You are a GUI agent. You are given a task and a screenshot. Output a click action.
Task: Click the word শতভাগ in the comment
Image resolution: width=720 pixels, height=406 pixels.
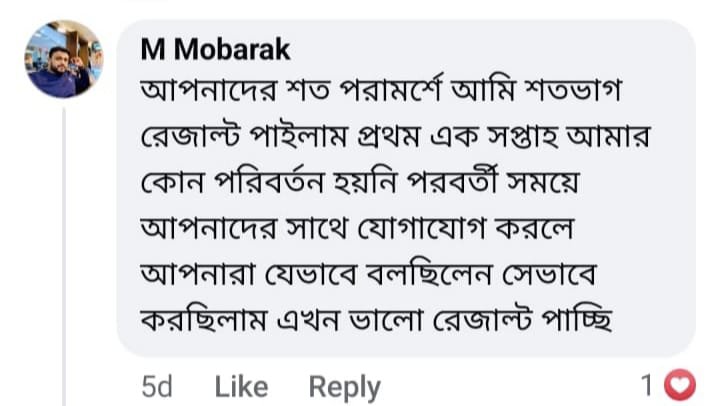tap(590, 94)
